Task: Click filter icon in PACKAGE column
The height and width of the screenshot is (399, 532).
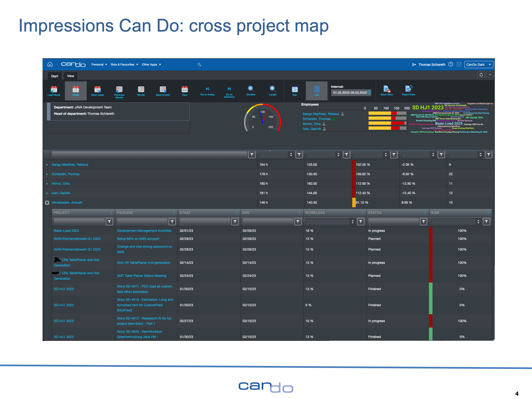Action: click(x=172, y=222)
